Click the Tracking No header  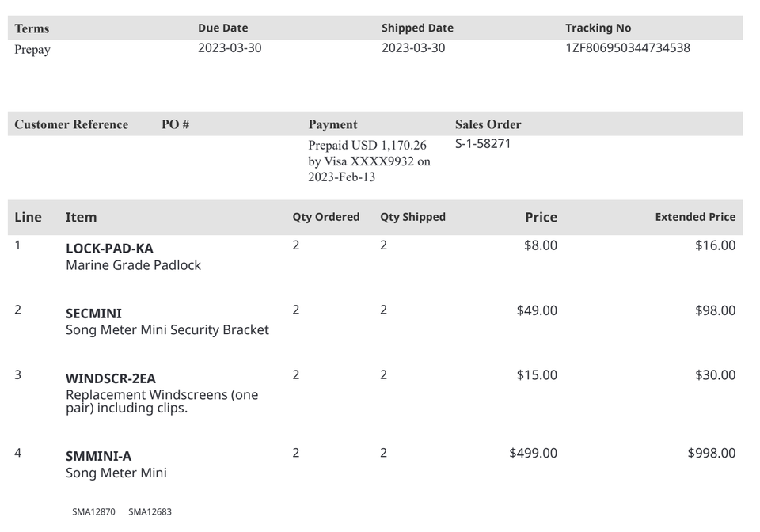point(598,28)
